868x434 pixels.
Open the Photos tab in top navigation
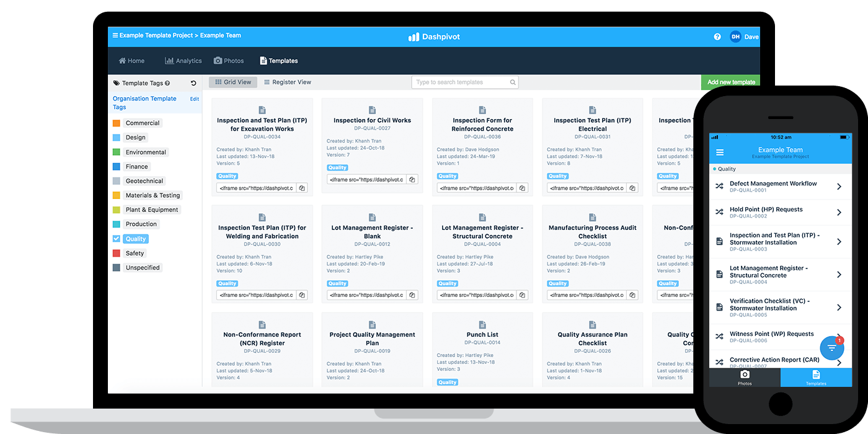229,61
